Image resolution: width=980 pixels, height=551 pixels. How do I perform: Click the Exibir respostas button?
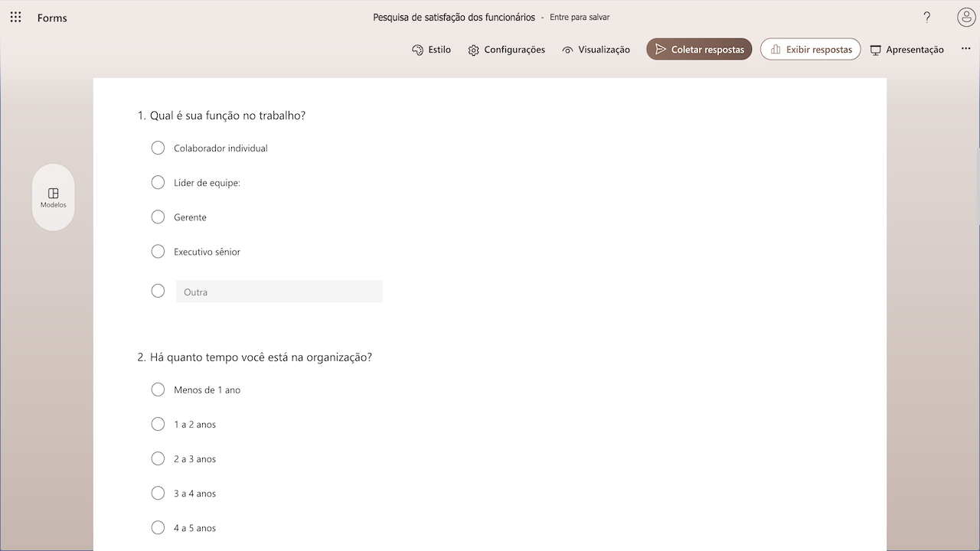click(810, 50)
